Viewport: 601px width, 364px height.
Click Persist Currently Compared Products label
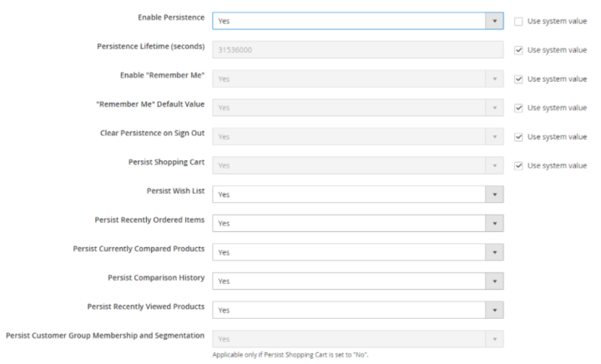[139, 249]
